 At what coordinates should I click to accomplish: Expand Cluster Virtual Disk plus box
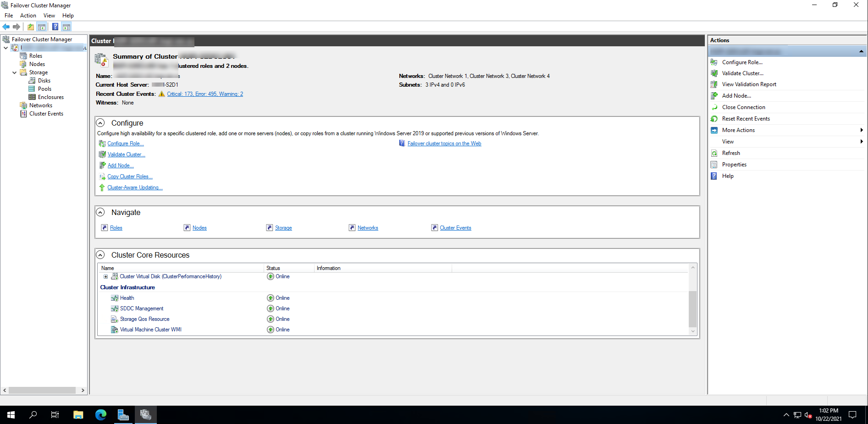coord(105,276)
